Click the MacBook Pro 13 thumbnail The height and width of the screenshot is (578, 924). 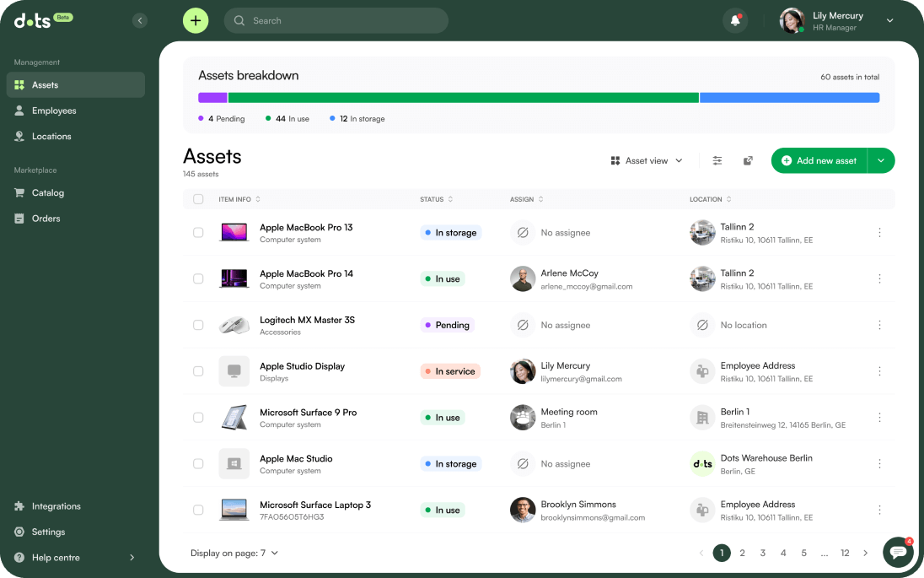tap(234, 232)
